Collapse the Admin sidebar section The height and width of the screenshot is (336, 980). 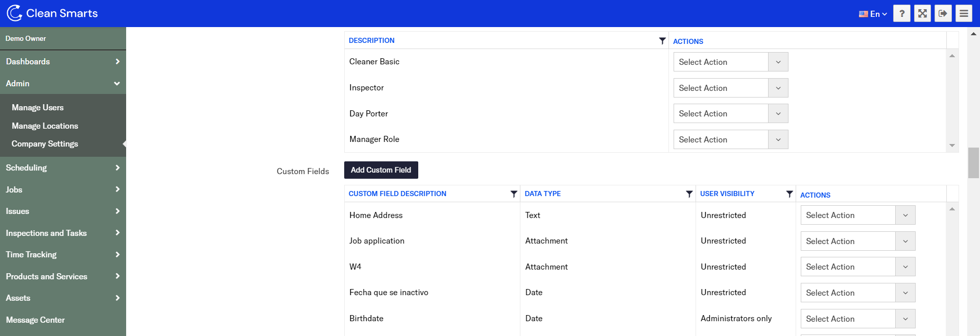tap(62, 83)
